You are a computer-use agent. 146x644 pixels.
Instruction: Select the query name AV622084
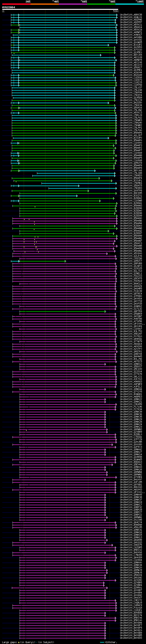click(x=8, y=8)
